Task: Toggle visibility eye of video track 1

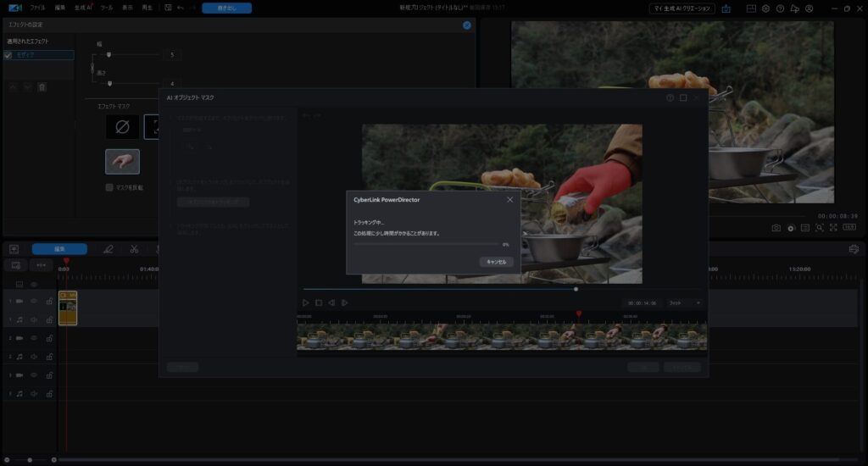Action: click(x=35, y=301)
